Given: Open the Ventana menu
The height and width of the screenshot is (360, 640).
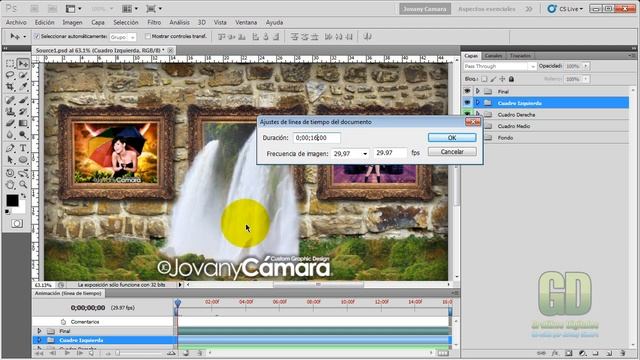Looking at the screenshot, I should pos(246,22).
